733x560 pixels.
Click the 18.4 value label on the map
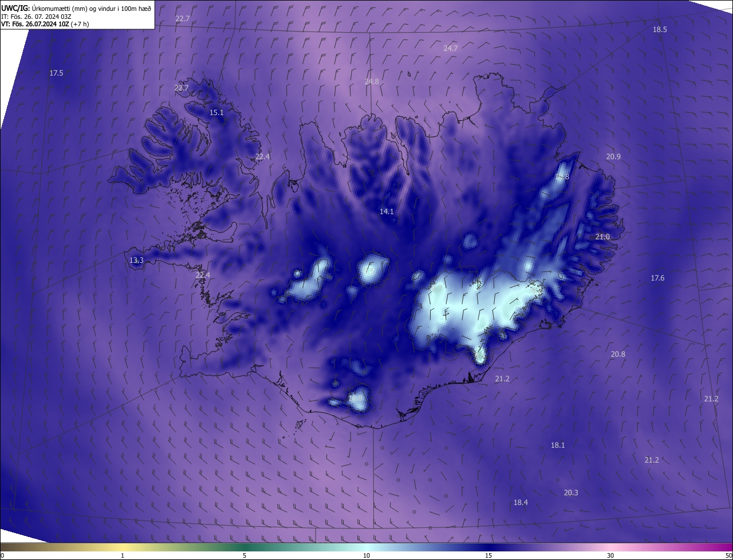coord(521,503)
